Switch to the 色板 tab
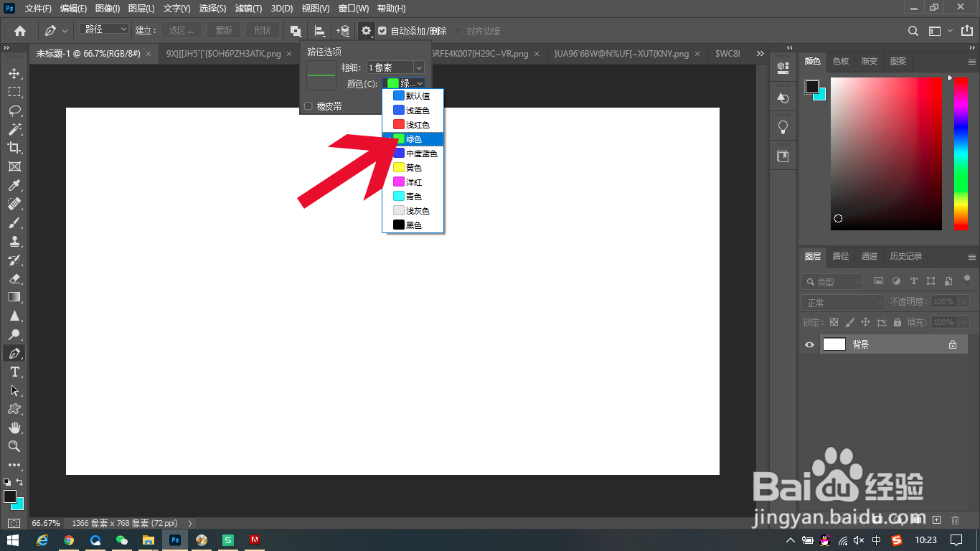The height and width of the screenshot is (551, 980). (841, 62)
